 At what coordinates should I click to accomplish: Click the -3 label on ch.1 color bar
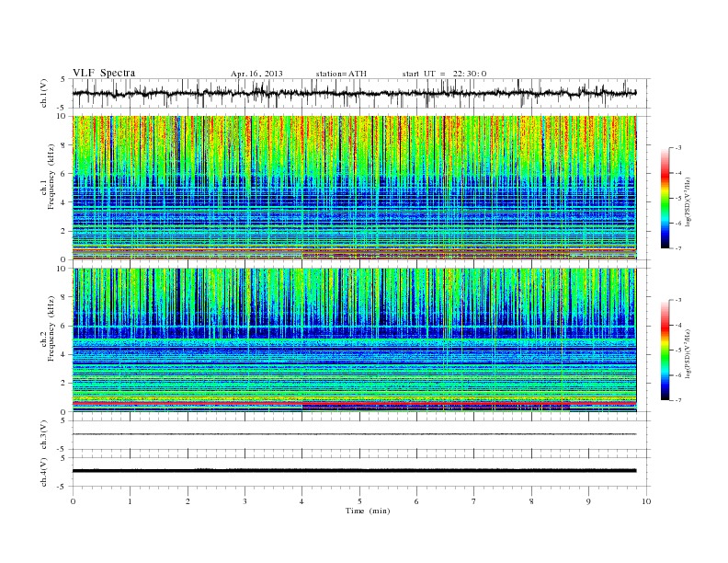677,148
